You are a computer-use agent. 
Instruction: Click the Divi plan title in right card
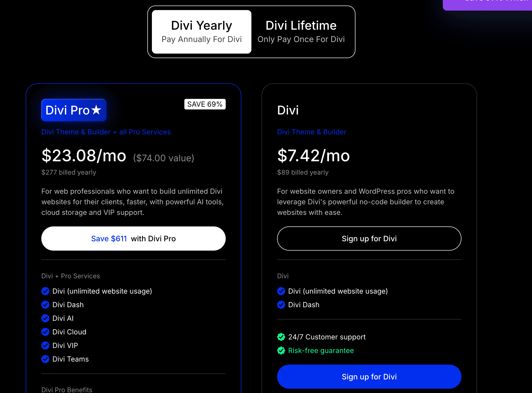(288, 110)
